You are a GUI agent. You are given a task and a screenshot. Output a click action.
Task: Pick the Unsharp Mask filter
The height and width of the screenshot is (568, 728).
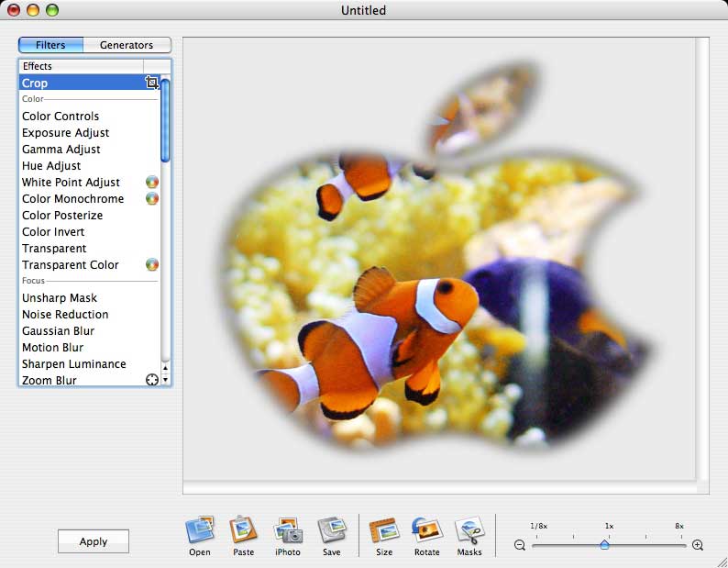(60, 298)
